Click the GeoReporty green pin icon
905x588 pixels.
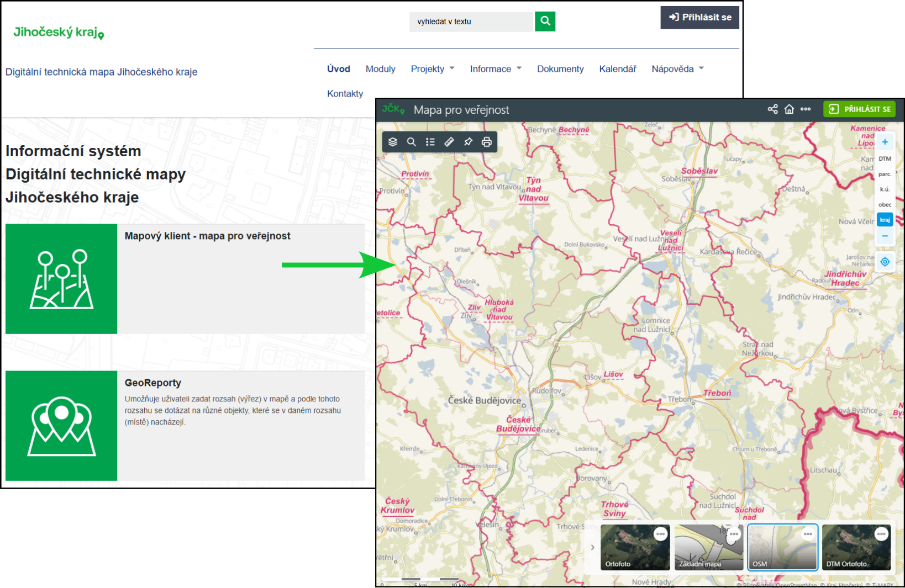pyautogui.click(x=61, y=425)
